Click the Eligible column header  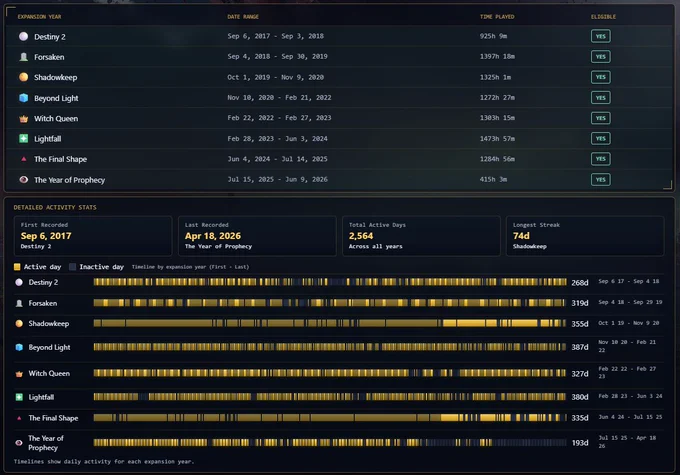coord(603,17)
